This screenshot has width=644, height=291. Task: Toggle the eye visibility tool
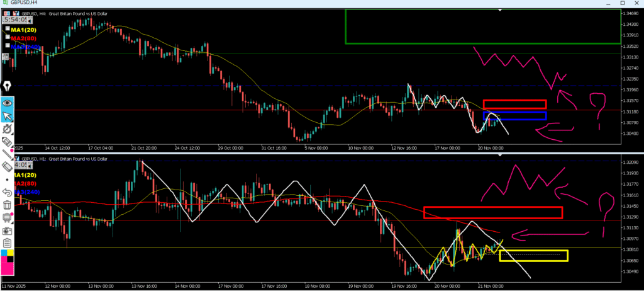[x=7, y=102]
